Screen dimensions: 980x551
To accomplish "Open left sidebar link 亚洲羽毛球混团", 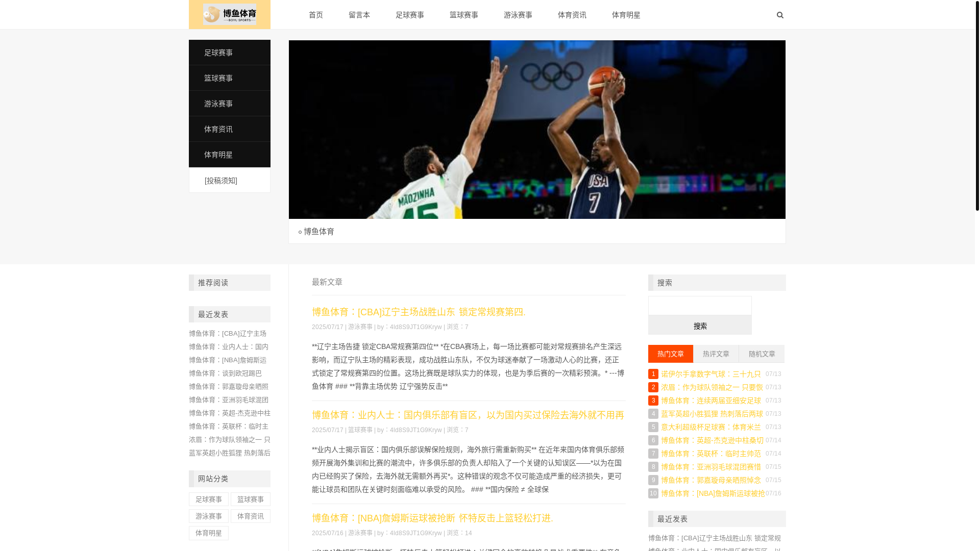I will pos(229,399).
